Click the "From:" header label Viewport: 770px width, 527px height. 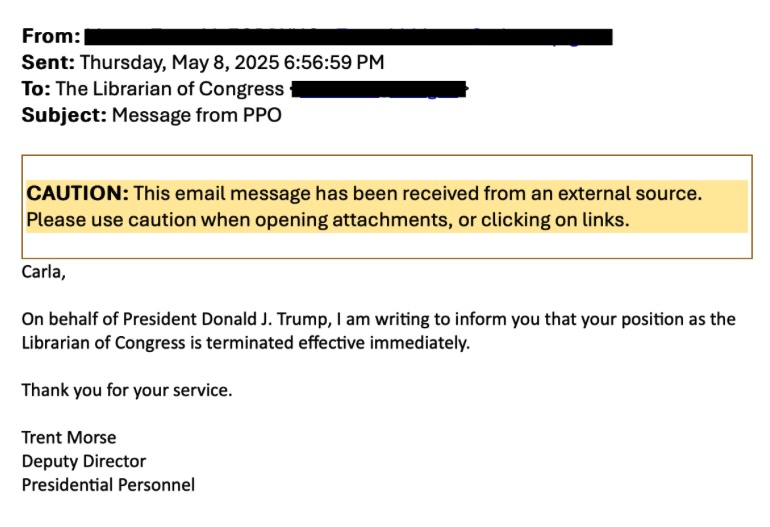pyautogui.click(x=51, y=37)
